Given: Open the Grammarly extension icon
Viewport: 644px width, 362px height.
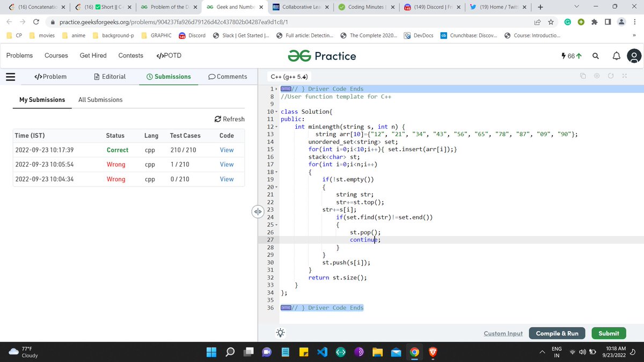Looking at the screenshot, I should click(567, 22).
